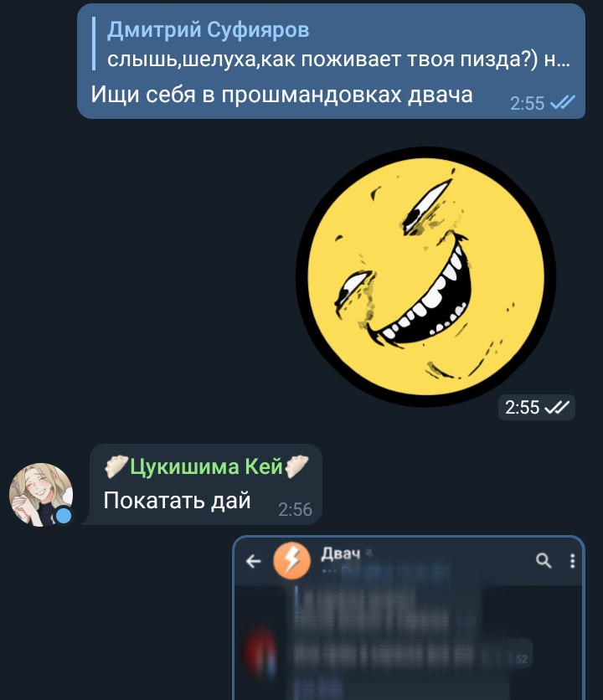Tap the back arrow in the Двач screenshot
This screenshot has height=700, width=603.
tap(253, 561)
